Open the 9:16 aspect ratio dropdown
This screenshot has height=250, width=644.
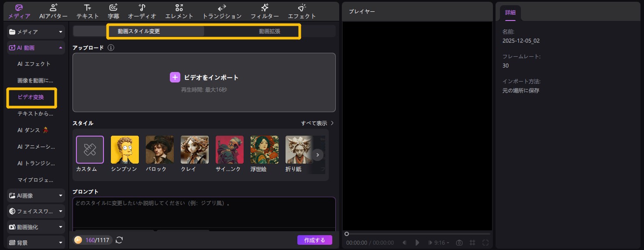coord(442,243)
